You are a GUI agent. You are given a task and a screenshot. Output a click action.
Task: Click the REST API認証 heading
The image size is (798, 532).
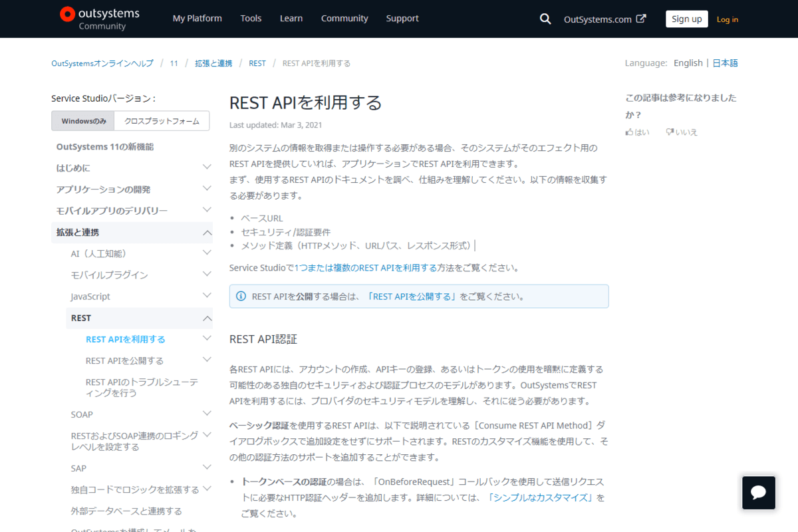point(263,339)
